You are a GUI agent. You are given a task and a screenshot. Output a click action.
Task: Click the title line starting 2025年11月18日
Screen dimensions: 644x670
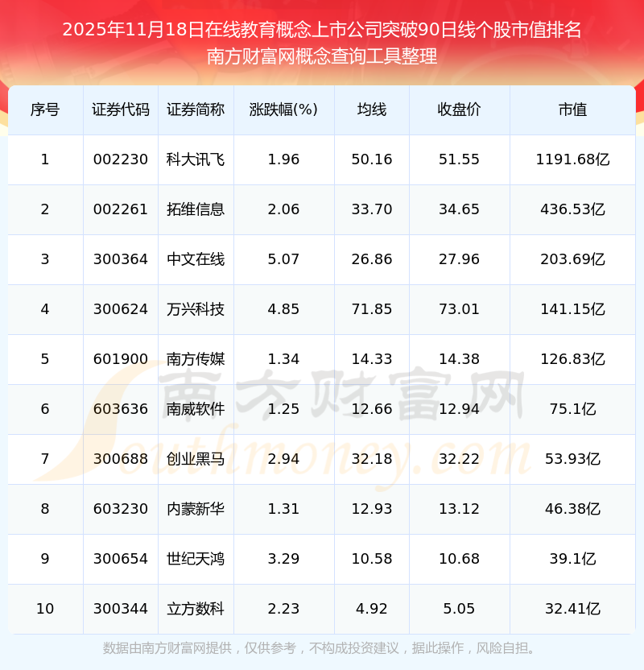(321, 30)
